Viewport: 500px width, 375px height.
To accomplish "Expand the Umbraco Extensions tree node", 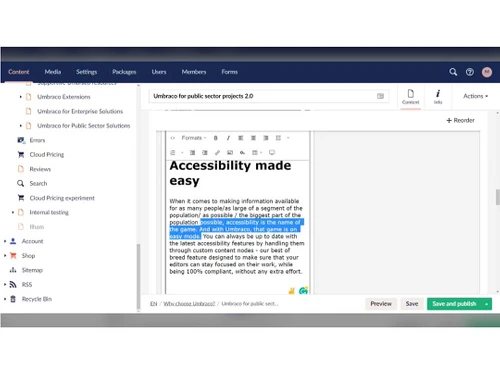I will 21,97.
